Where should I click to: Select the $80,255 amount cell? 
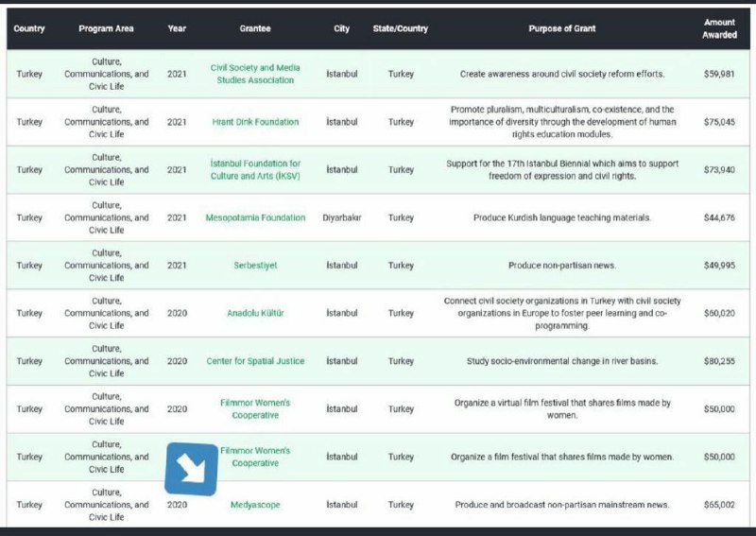719,361
